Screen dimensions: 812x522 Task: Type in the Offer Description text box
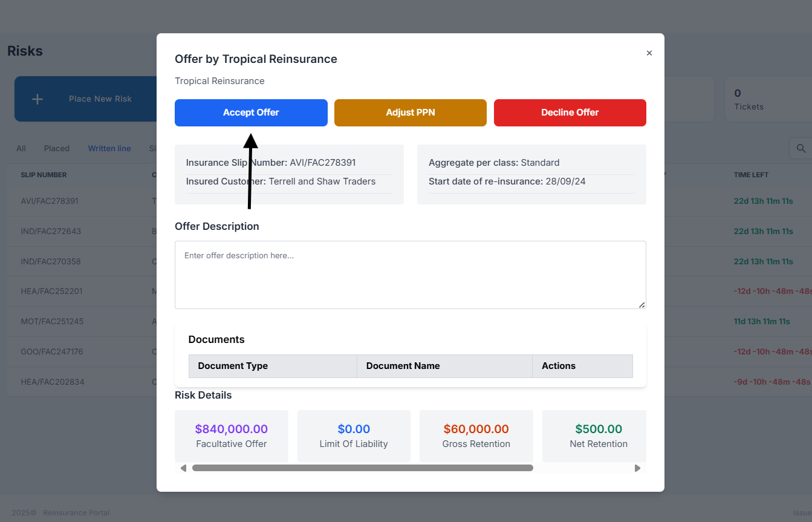[410, 275]
